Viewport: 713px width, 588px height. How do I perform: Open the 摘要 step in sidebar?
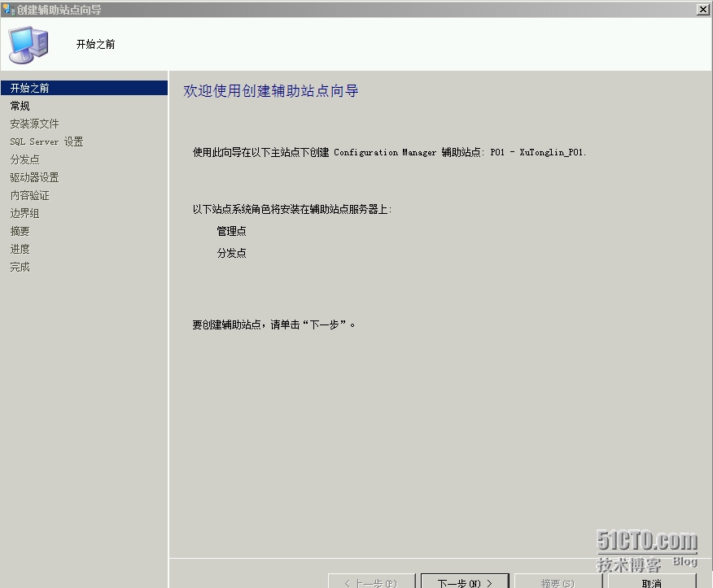pyautogui.click(x=20, y=231)
